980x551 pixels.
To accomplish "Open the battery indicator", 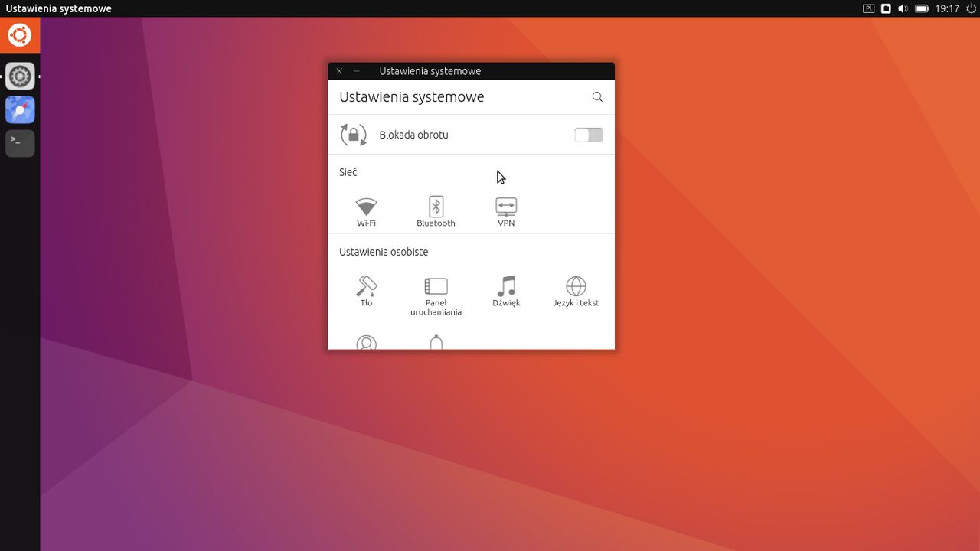I will tap(922, 8).
